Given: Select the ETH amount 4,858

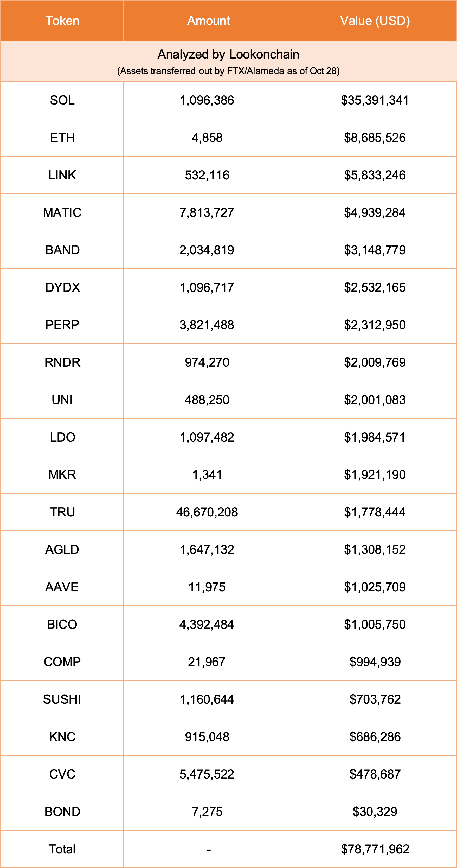Looking at the screenshot, I should pos(207,138).
